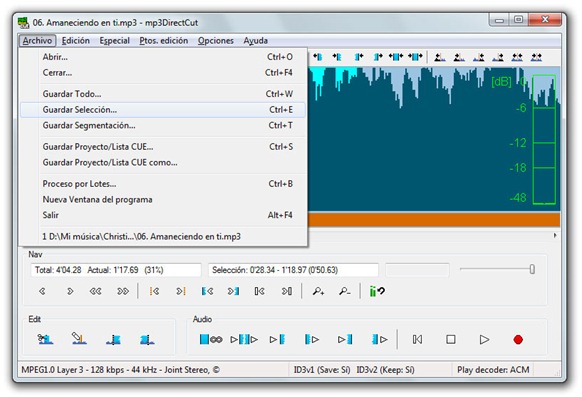
Task: Jump to selection end with blue bar icon
Action: 233,291
